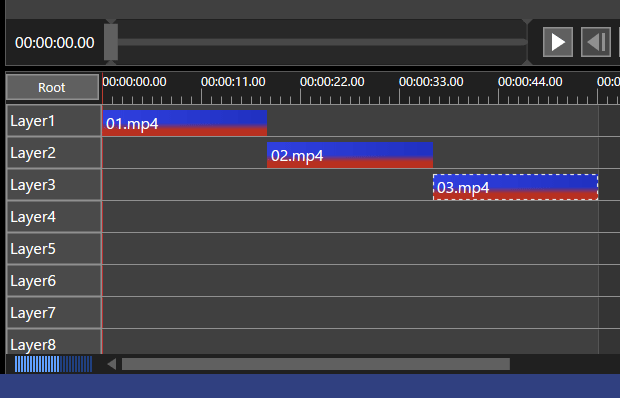Select the 01.mp4 clip
Viewport: 620px width, 398px height.
point(185,123)
